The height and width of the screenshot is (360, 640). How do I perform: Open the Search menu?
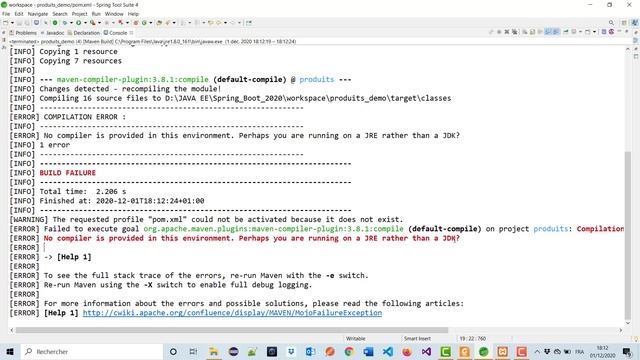tap(60, 14)
